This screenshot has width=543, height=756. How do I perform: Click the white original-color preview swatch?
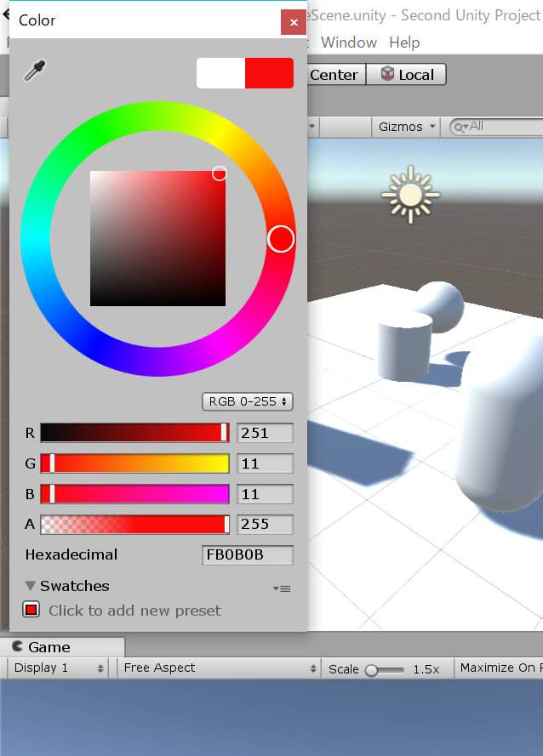point(221,73)
